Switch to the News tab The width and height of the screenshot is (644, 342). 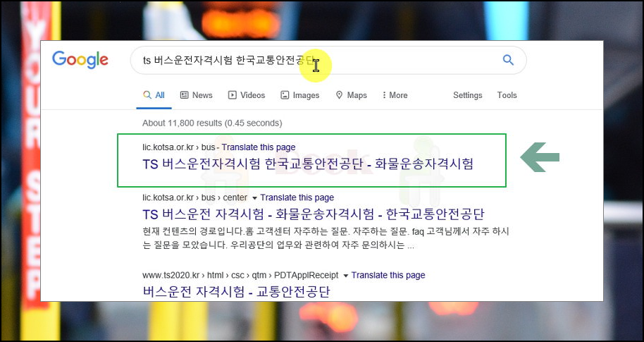click(197, 95)
